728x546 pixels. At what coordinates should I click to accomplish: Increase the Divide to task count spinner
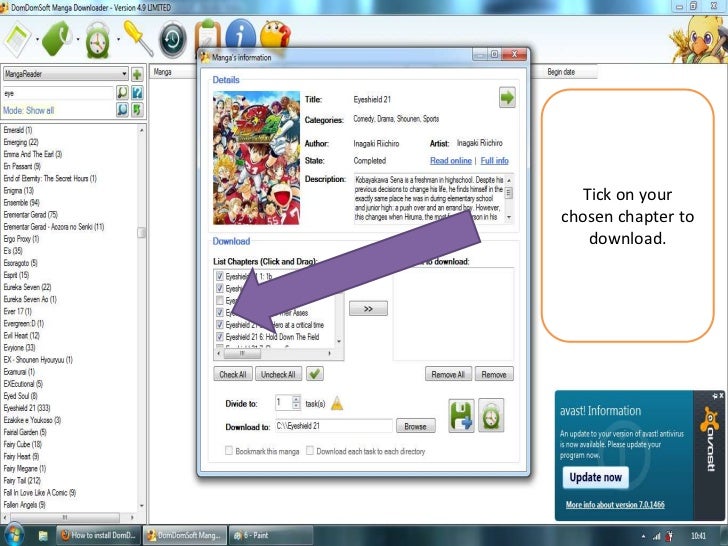point(296,399)
